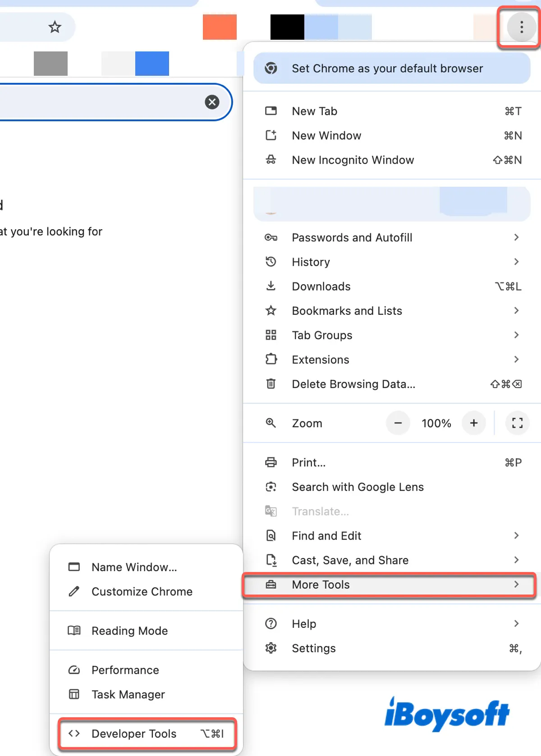
Task: Bookmark this page with the star icon
Action: click(x=55, y=27)
